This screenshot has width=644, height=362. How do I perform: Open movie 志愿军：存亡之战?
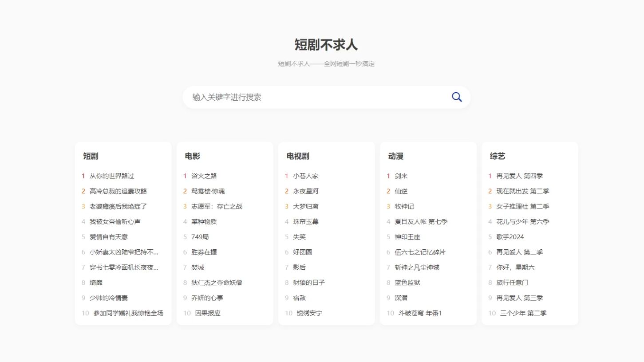coord(217,206)
